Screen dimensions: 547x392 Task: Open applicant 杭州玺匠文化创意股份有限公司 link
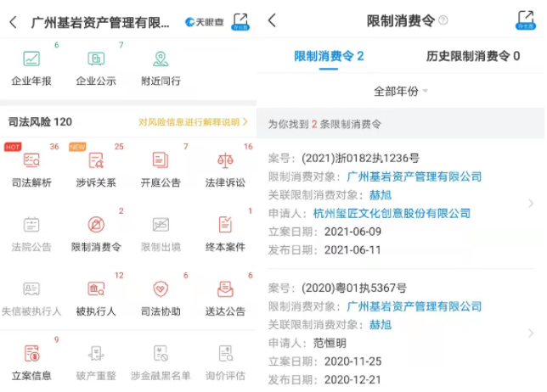(392, 213)
